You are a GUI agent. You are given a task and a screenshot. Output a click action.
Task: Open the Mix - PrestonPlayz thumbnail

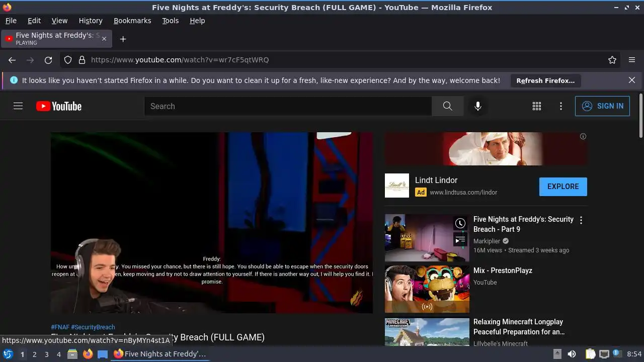pos(427,290)
